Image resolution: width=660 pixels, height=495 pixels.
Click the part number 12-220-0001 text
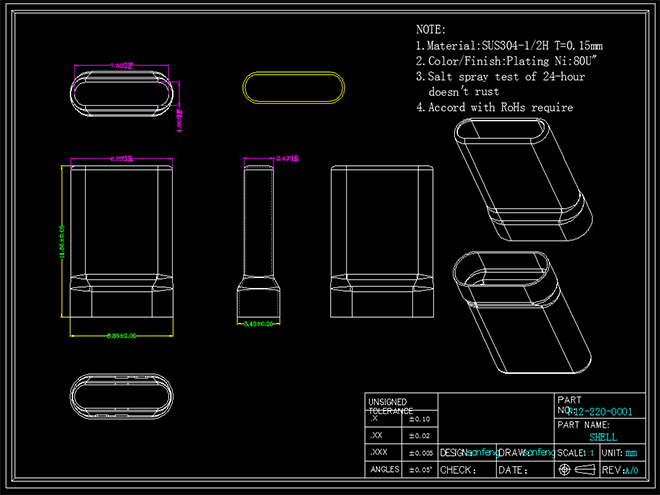click(x=602, y=412)
